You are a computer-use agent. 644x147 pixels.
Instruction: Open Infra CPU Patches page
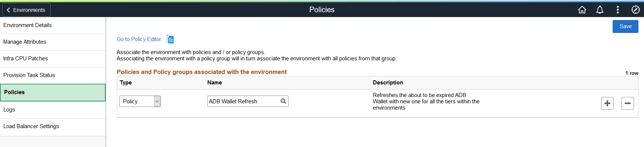(53, 59)
